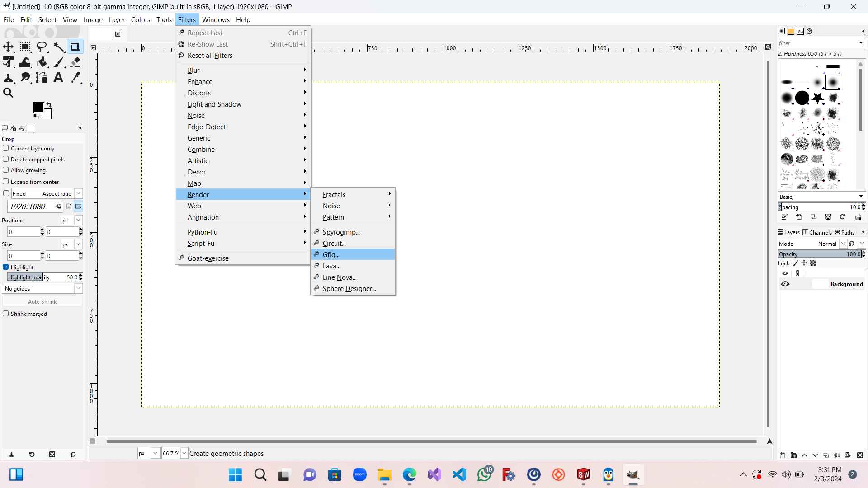Switch to the Channels tab
The width and height of the screenshot is (868, 488).
coord(817,232)
